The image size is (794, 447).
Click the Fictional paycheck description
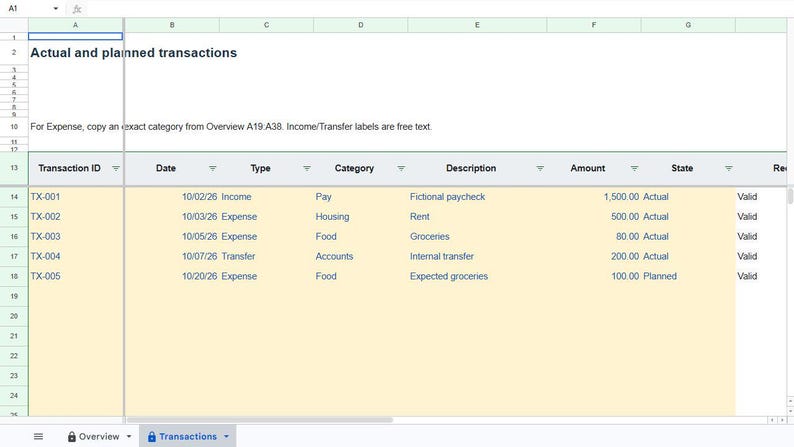pos(477,196)
